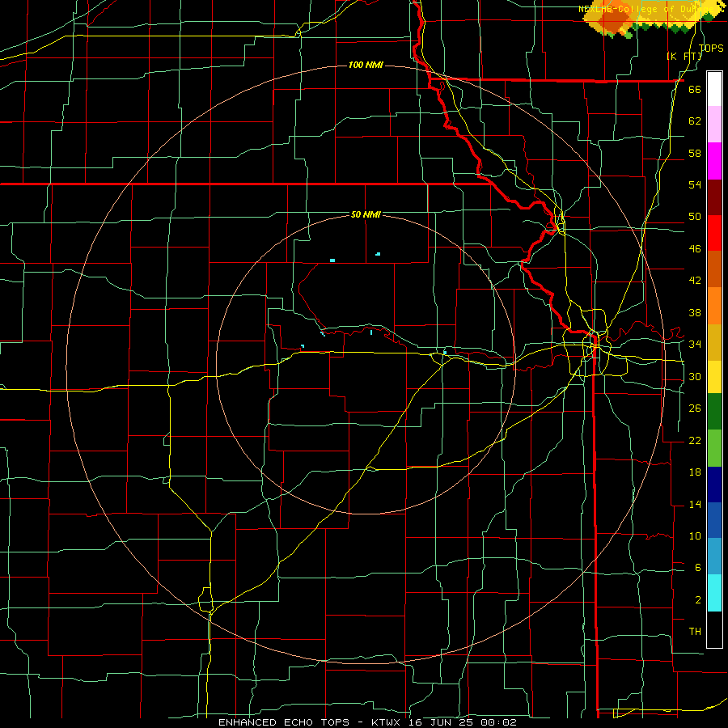Click the "50 NMI" range ring label
Screen dimensions: 728x728
pyautogui.click(x=366, y=214)
